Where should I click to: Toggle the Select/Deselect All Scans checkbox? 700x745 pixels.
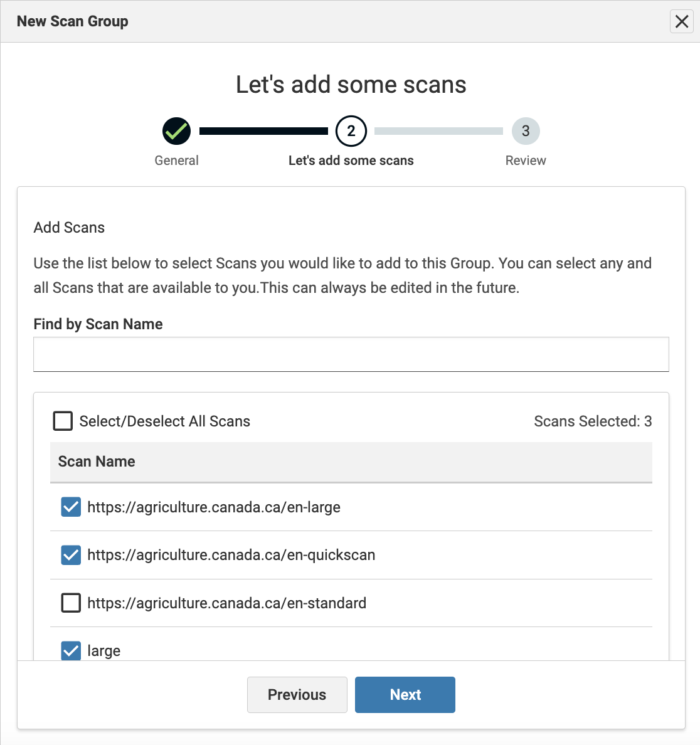coord(63,421)
